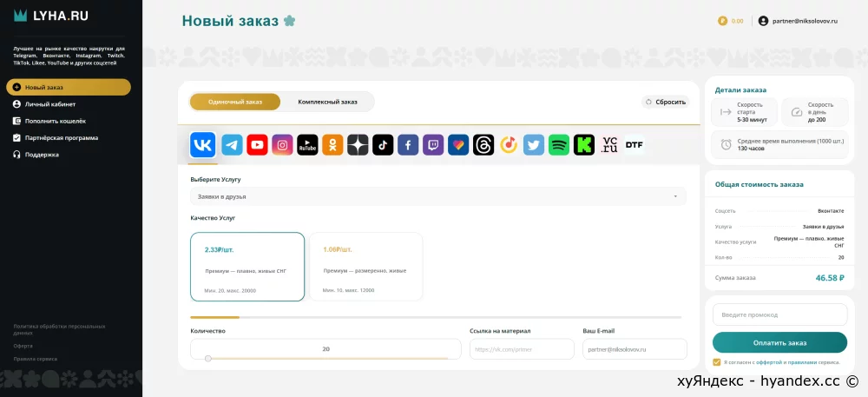Select the Twitter bird icon

pos(534,145)
